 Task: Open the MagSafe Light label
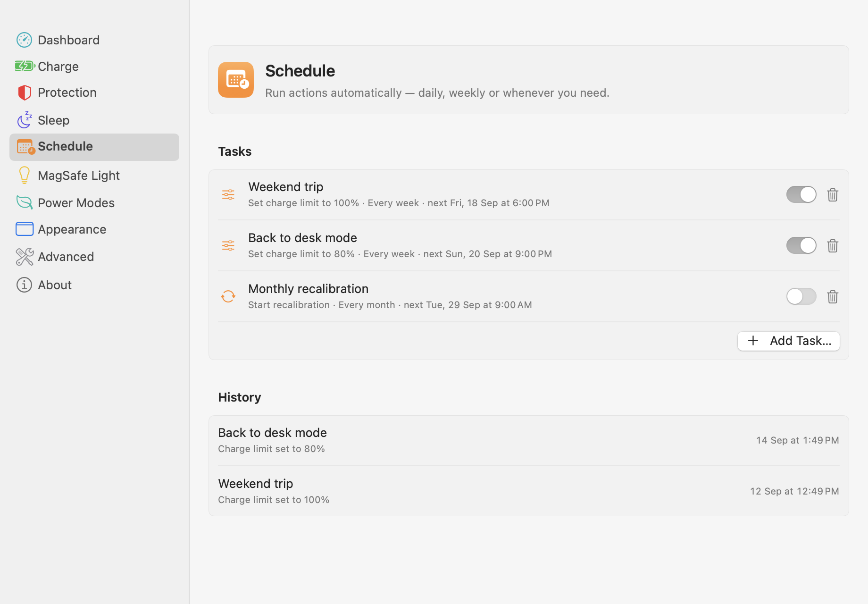[79, 176]
